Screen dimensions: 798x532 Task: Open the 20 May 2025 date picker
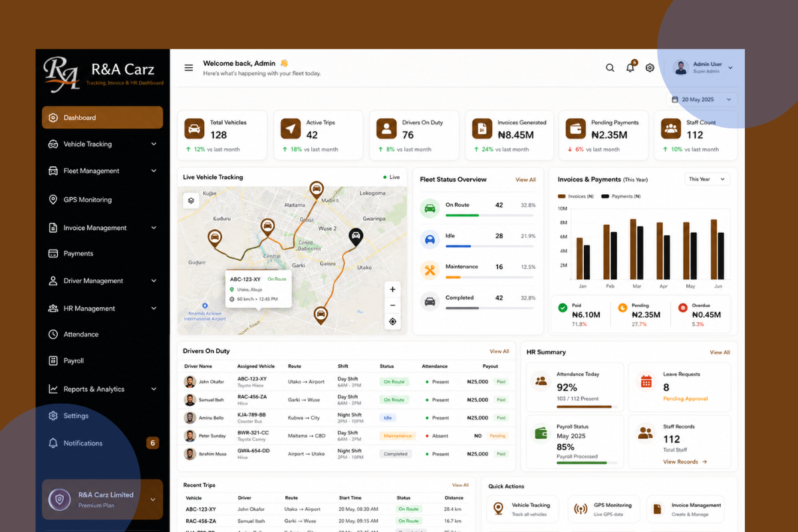tap(701, 100)
